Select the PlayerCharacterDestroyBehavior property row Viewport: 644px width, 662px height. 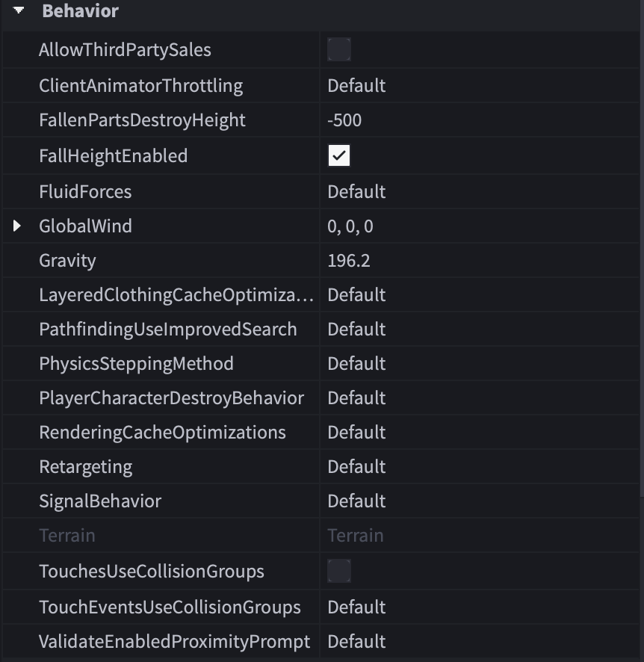point(171,398)
